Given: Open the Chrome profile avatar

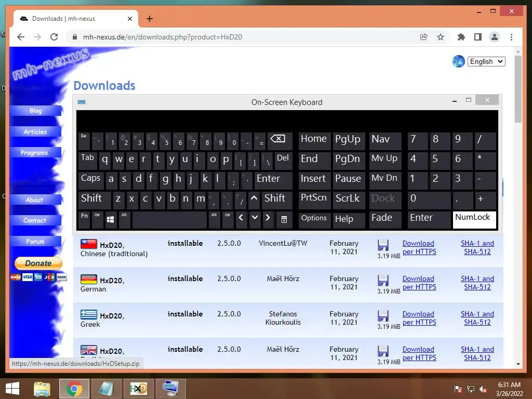Looking at the screenshot, I should point(495,37).
